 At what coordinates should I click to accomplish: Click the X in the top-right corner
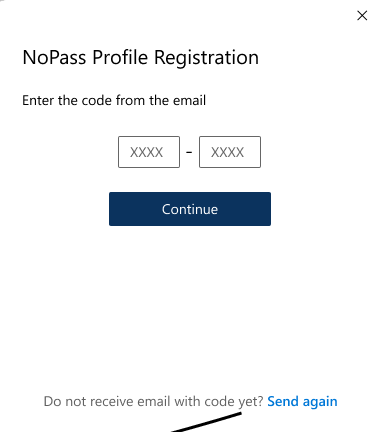click(x=362, y=16)
